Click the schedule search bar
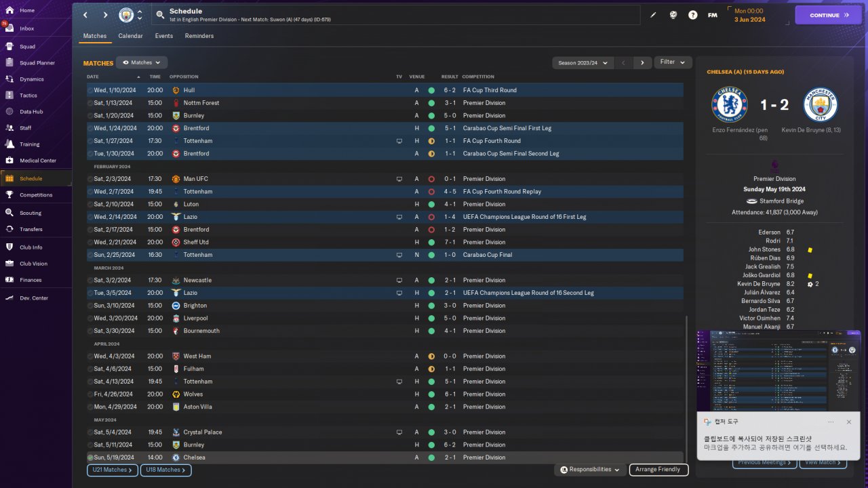The image size is (868, 488). 396,15
